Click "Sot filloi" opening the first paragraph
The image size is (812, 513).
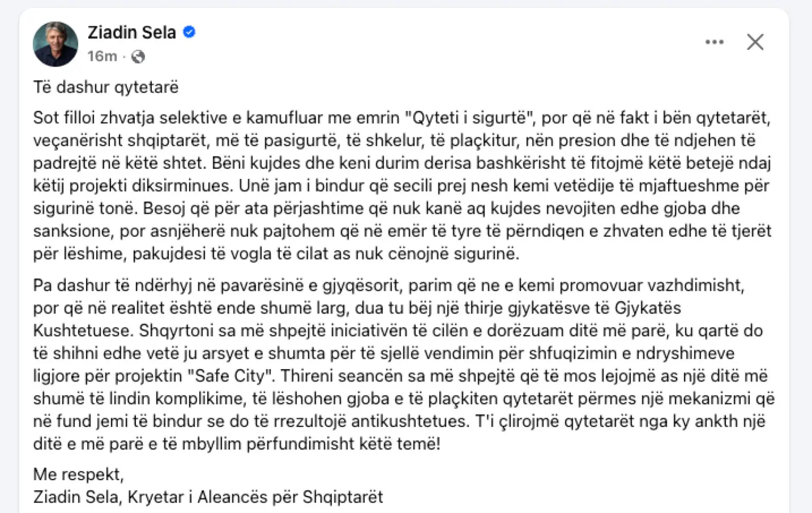[64, 118]
